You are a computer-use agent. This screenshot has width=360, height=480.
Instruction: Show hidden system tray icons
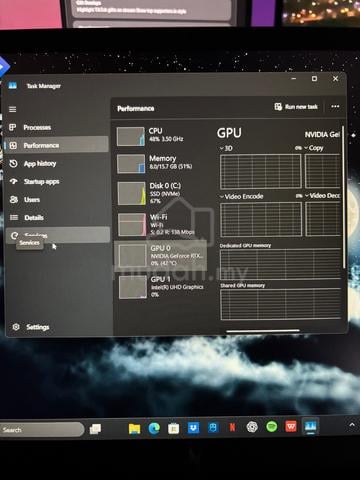pos(352,425)
